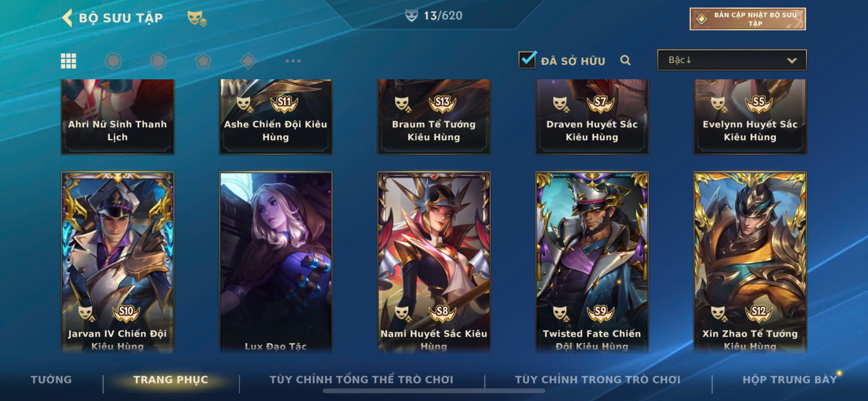868x401 pixels.
Task: Go back using the Bộ Sưu Tập arrow
Action: point(67,17)
